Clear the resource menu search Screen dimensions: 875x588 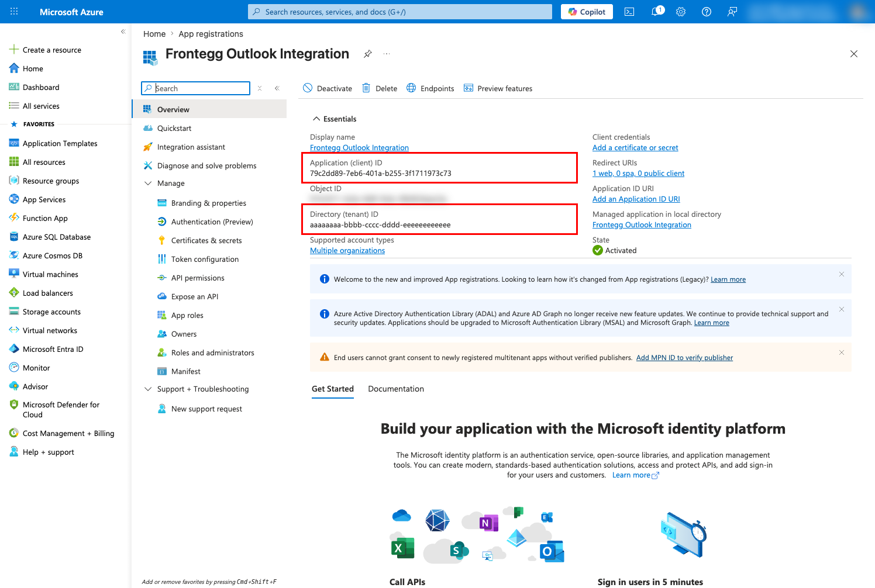[x=260, y=88]
